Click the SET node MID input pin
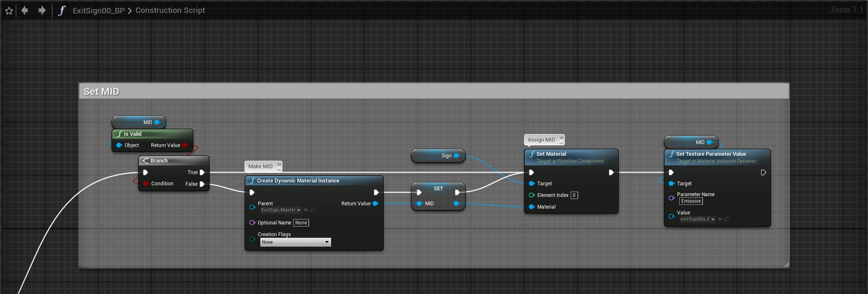Viewport: 868px width, 294px height. tap(419, 204)
